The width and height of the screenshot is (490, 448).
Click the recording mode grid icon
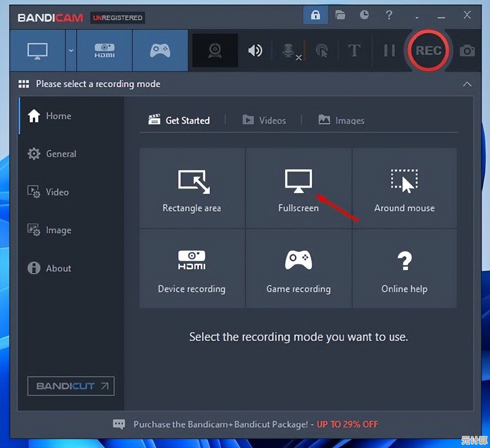pyautogui.click(x=24, y=84)
